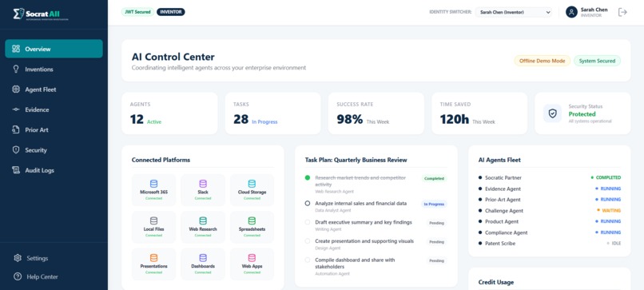Click the Compliance Agent row
Image resolution: width=644 pixels, height=290 pixels.
point(550,232)
